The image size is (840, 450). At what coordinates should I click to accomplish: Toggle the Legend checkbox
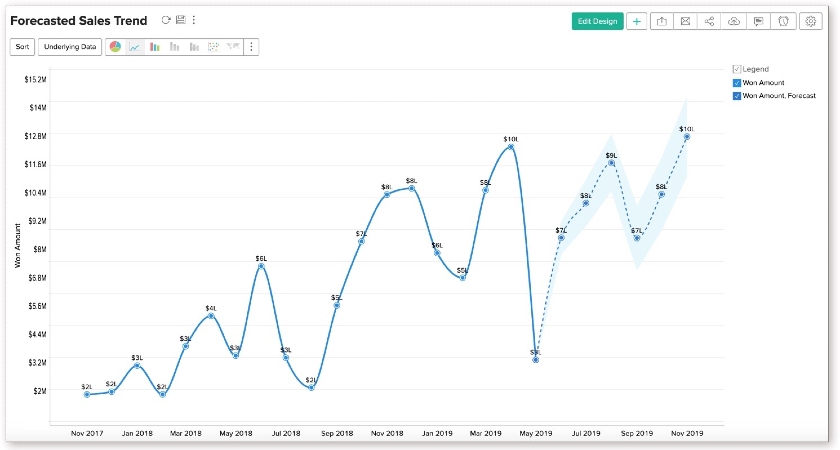tap(737, 69)
